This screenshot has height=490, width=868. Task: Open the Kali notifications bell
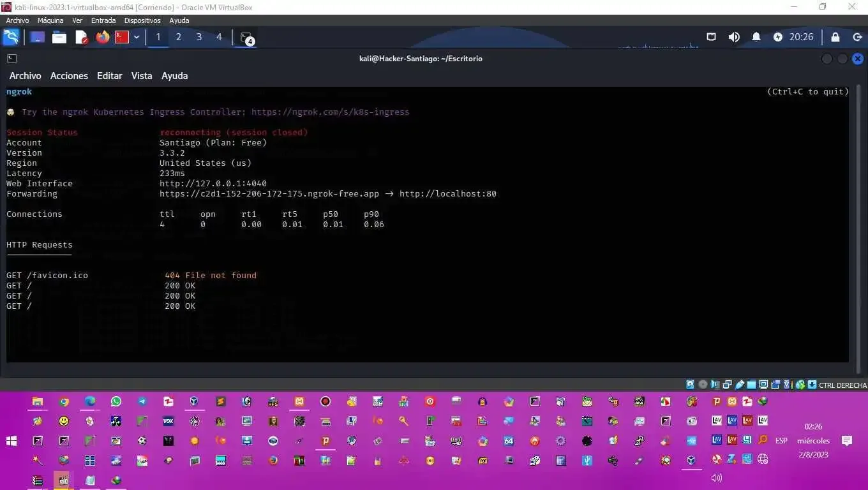pyautogui.click(x=756, y=37)
